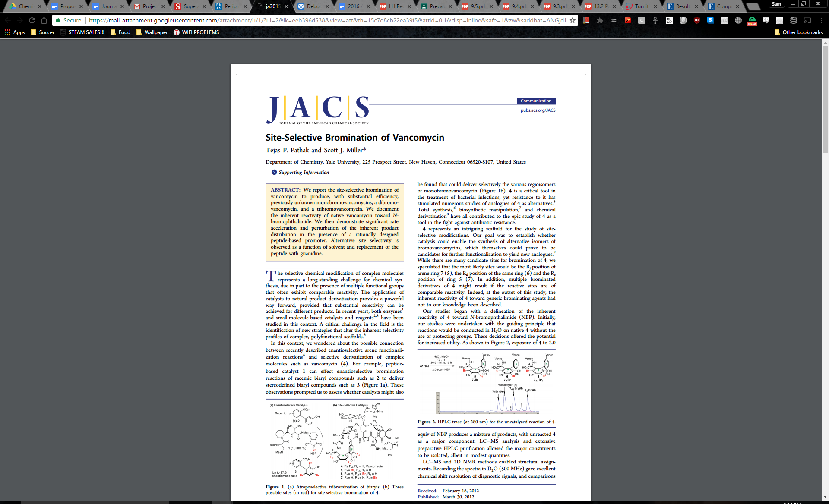Open the uBlock Origin extension
The height and width of the screenshot is (504, 829).
click(697, 20)
